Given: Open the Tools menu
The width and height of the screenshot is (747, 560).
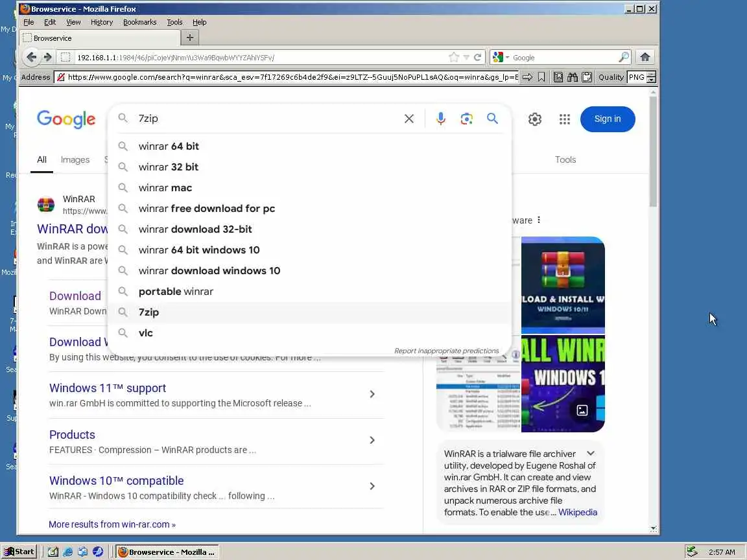Looking at the screenshot, I should point(174,22).
